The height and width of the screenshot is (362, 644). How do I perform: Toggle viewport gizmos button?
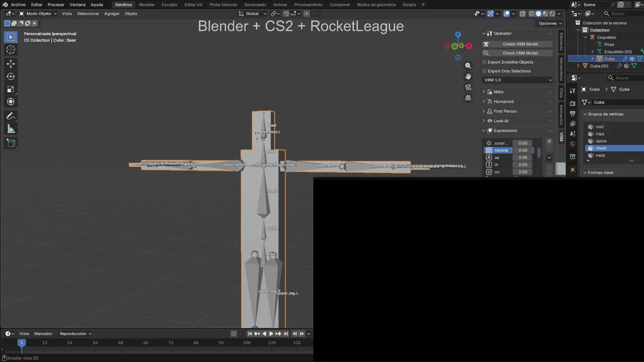[490, 14]
